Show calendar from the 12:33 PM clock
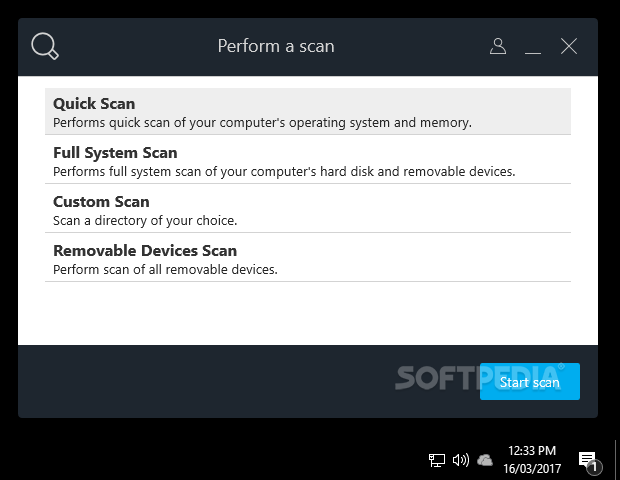The image size is (620, 480). pyautogui.click(x=532, y=459)
